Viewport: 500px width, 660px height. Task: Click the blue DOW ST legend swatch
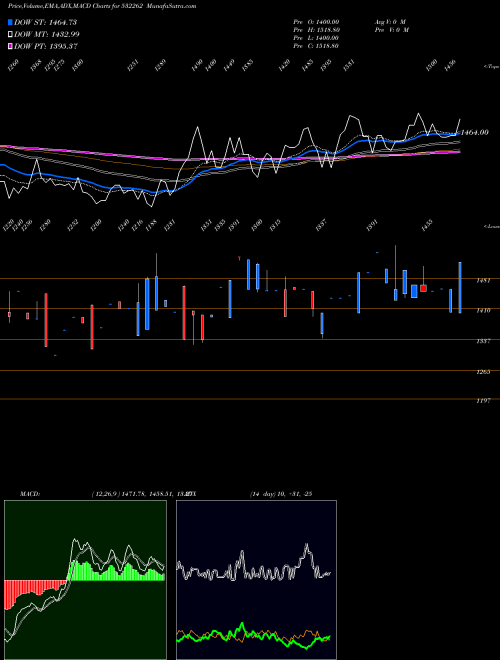click(10, 22)
